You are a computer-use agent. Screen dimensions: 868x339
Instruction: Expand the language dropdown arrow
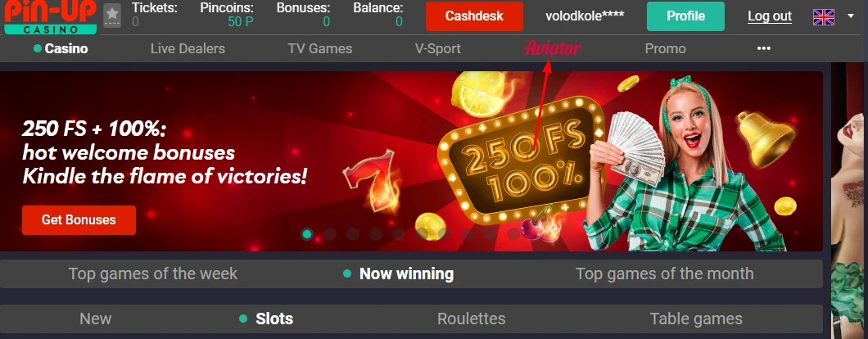(851, 16)
